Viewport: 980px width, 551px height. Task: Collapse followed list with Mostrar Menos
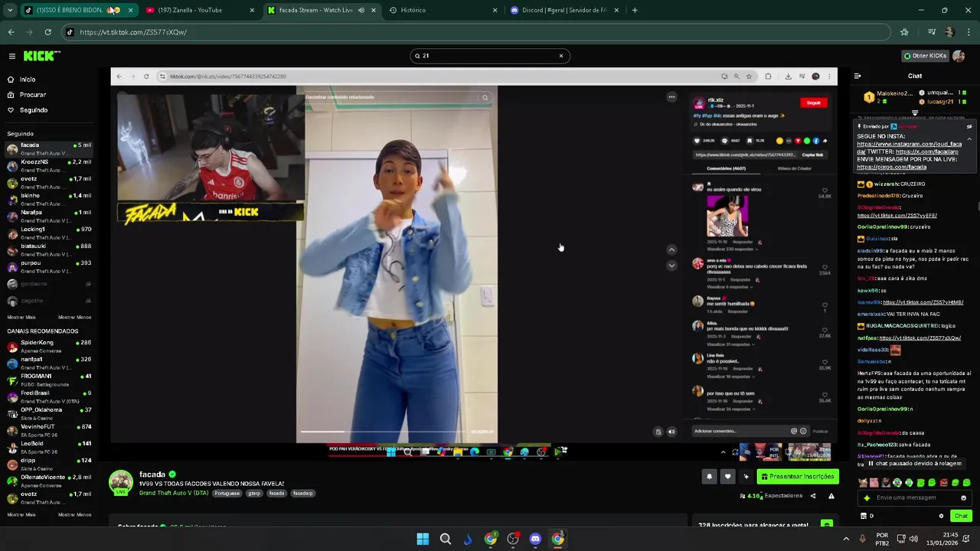tap(74, 317)
